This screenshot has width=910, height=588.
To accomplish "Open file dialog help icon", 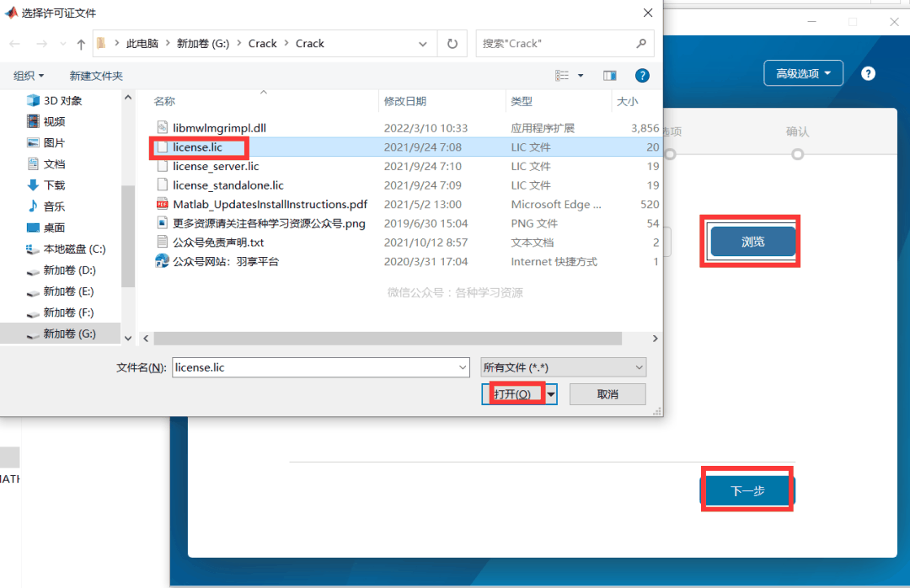I will 642,76.
